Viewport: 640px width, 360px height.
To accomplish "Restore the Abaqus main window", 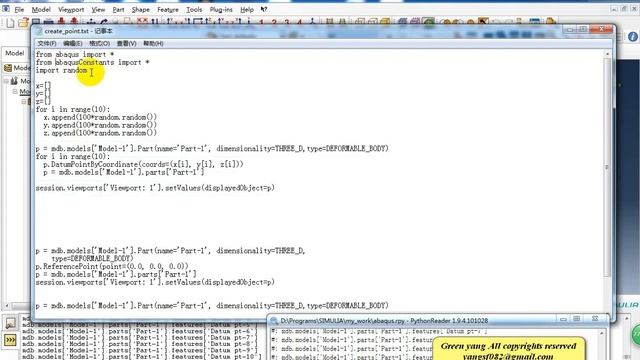I will pyautogui.click(x=624, y=8).
